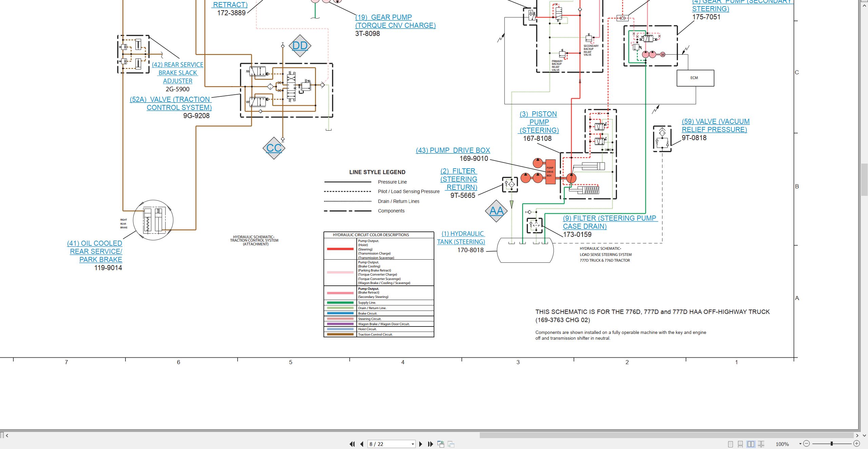Viewport: 868px width, 449px height.
Task: Click the ECM box in the schematic
Action: coord(695,78)
